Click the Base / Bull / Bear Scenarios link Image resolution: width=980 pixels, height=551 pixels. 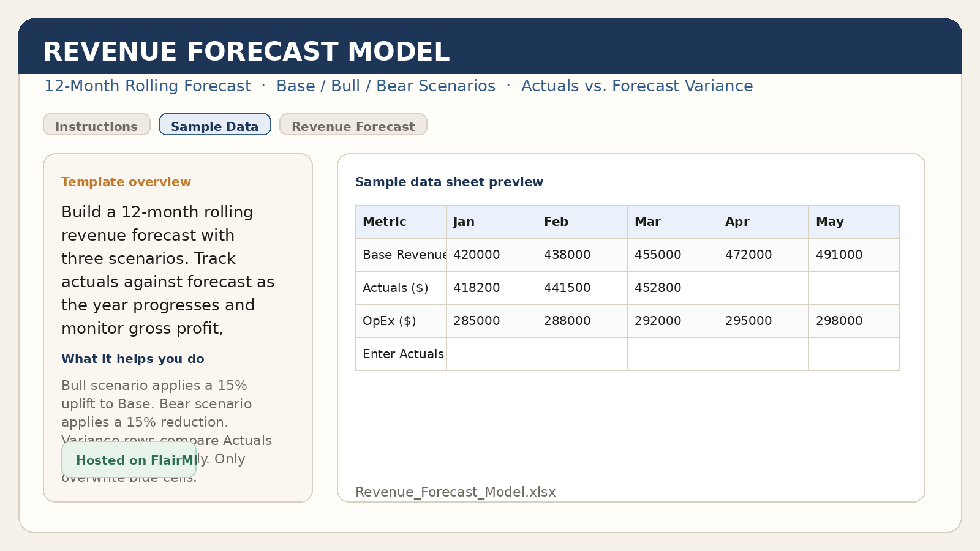[385, 86]
